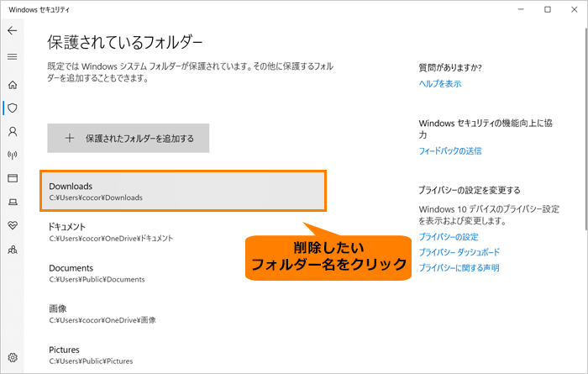This screenshot has width=588, height=374.
Task: Open the フィードバックの送信 link
Action: tap(450, 150)
